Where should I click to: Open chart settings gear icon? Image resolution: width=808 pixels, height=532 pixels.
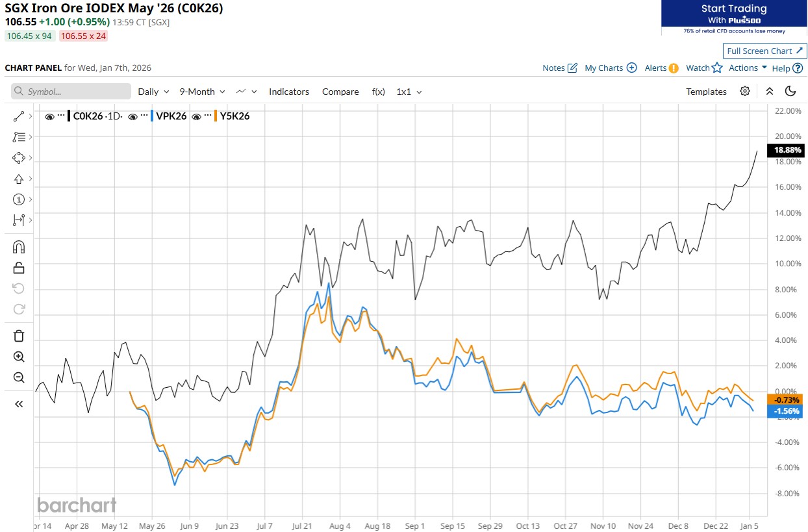click(x=745, y=92)
